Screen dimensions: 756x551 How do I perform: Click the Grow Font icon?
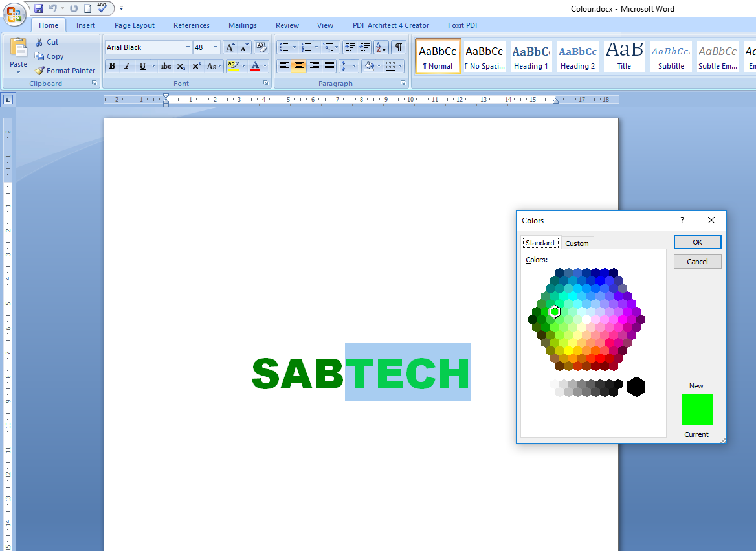click(x=230, y=47)
